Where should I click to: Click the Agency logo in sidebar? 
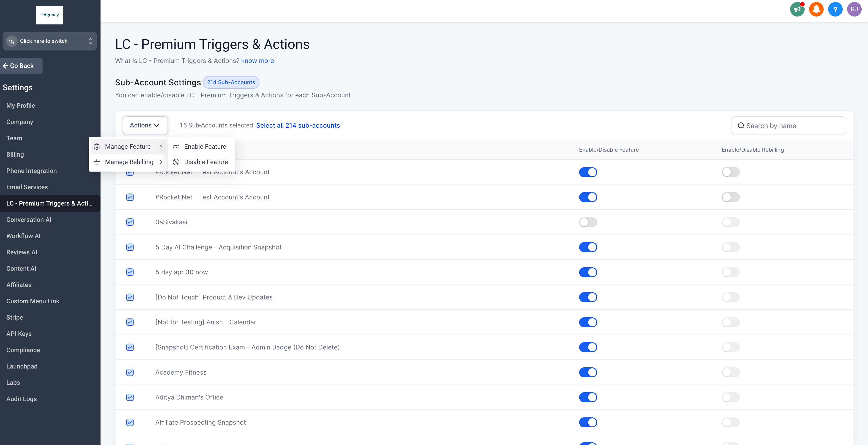[50, 15]
